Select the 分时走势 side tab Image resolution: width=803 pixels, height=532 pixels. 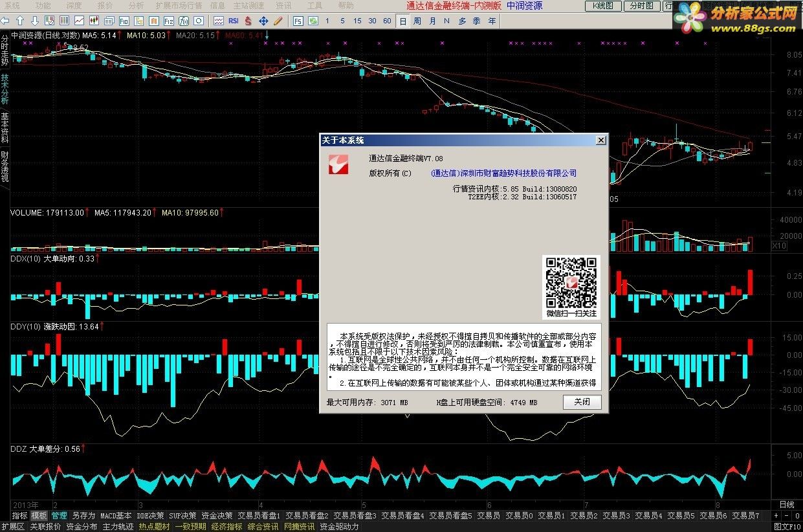click(x=5, y=50)
